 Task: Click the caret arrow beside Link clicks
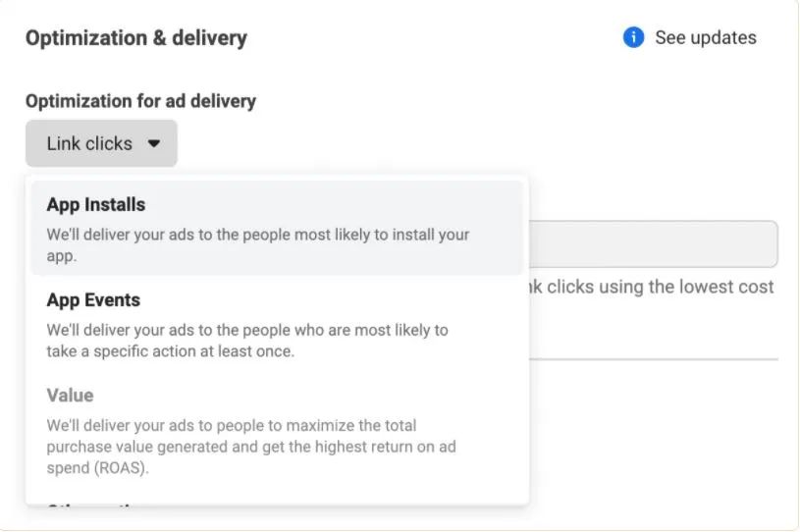154,143
